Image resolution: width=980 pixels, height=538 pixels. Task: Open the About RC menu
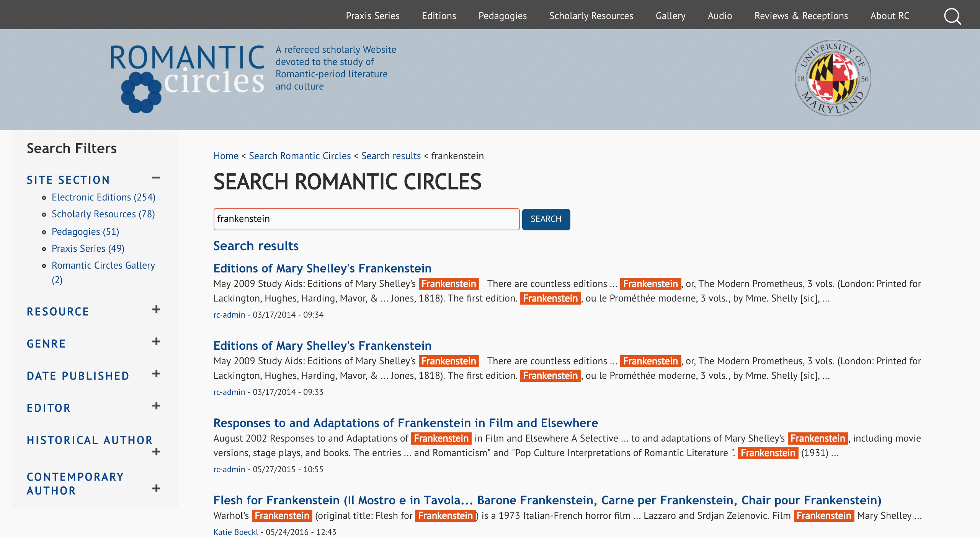[890, 16]
